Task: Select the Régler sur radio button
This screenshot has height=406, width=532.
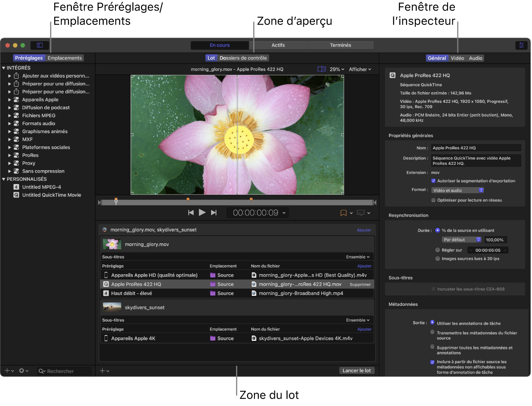Action: (x=438, y=250)
